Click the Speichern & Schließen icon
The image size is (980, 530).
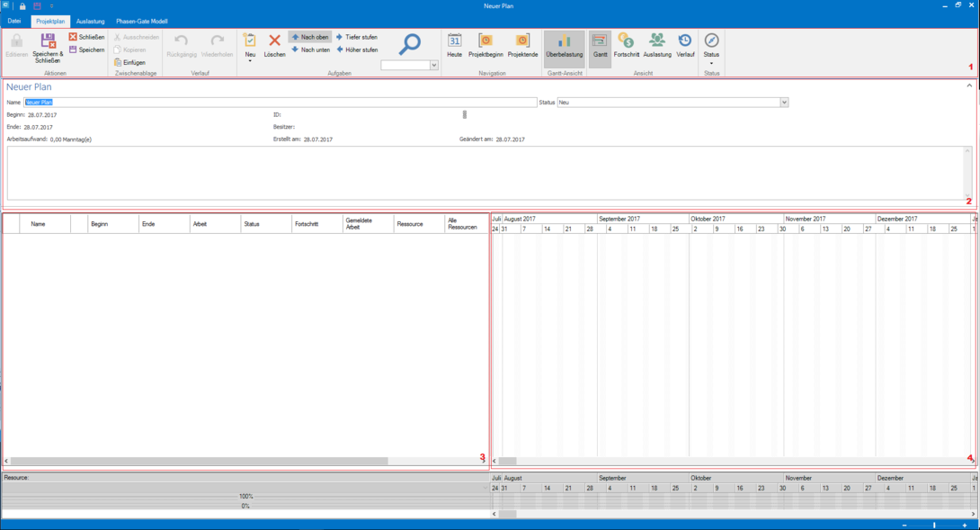click(48, 40)
